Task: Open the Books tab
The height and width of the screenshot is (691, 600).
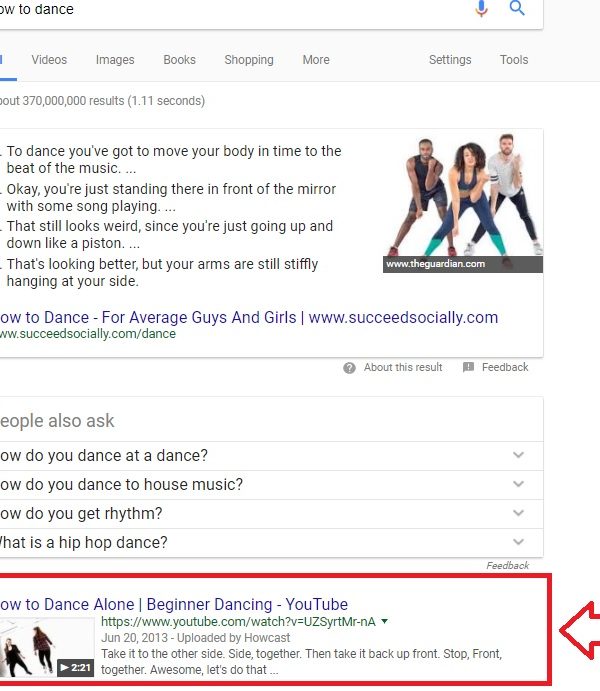Action: (x=179, y=59)
